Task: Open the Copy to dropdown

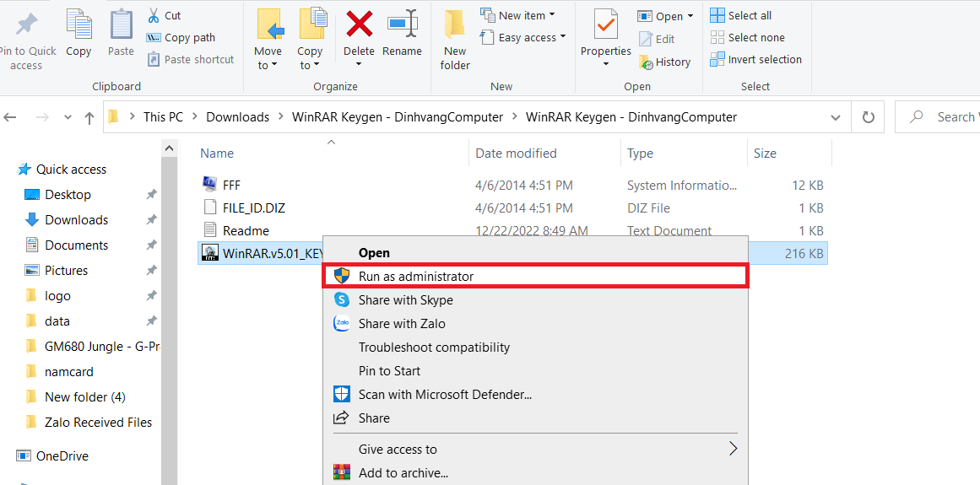Action: coord(310,39)
